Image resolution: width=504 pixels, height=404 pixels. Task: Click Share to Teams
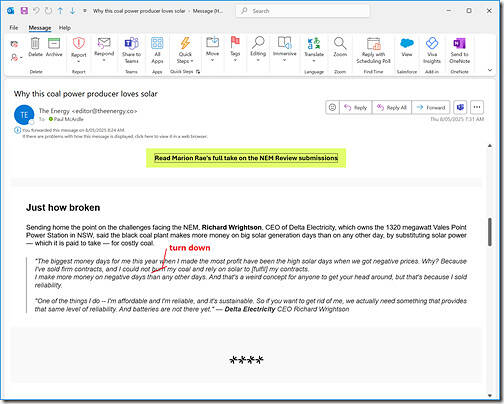pyautogui.click(x=131, y=50)
